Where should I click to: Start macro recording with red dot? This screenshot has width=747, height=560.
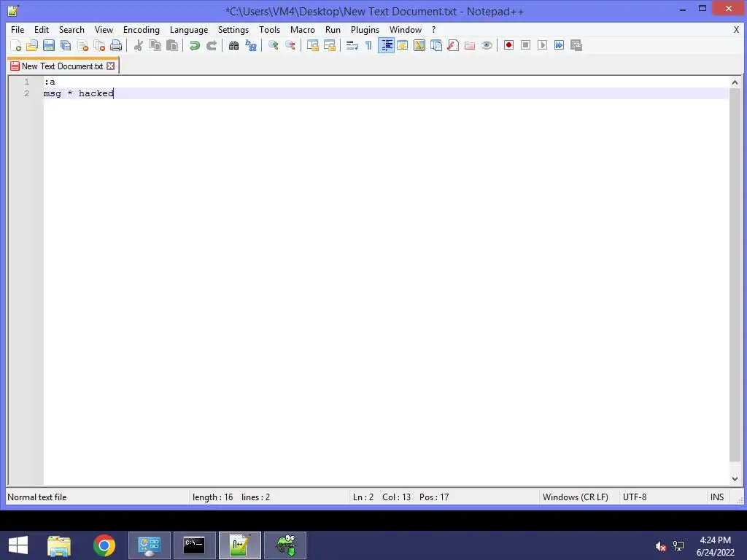508,45
